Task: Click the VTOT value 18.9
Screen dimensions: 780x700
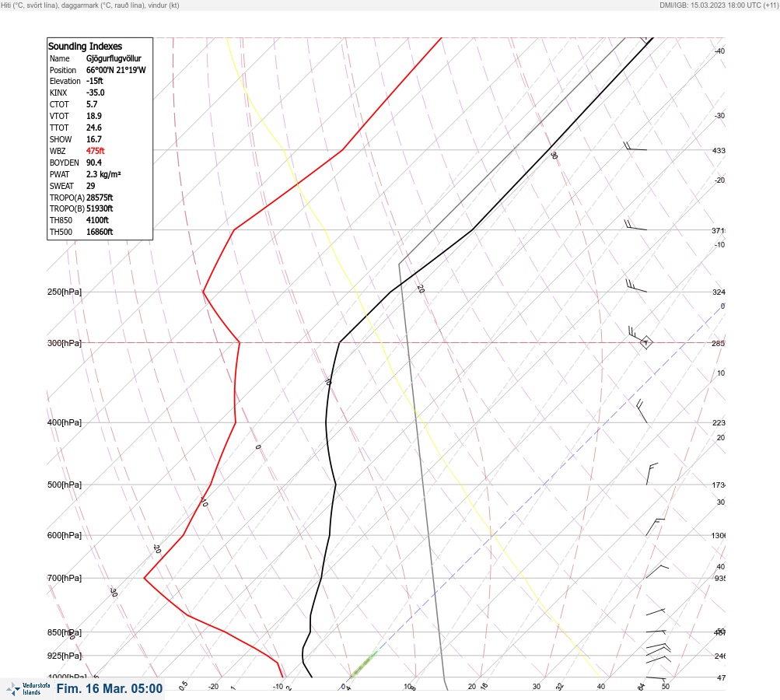Action: click(94, 116)
